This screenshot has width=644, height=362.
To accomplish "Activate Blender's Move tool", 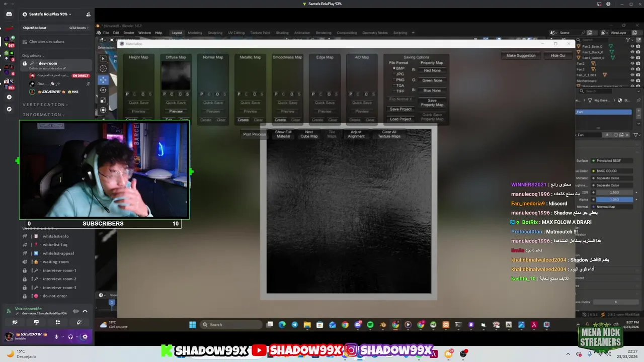I will (103, 79).
